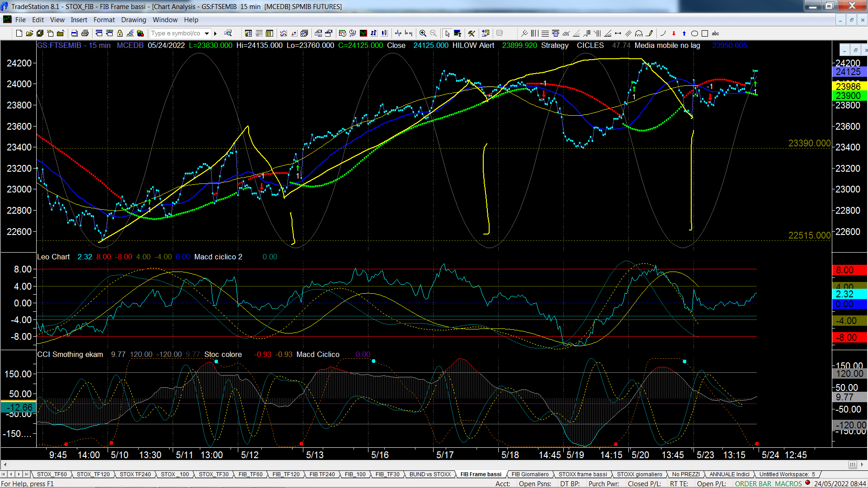Image resolution: width=868 pixels, height=488 pixels.
Task: Open the Edit menu
Action: (x=38, y=20)
